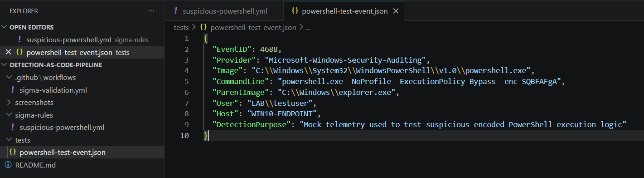The image size is (644, 178).
Task: Close the powershell-test-event.json editor tab
Action: point(396,11)
